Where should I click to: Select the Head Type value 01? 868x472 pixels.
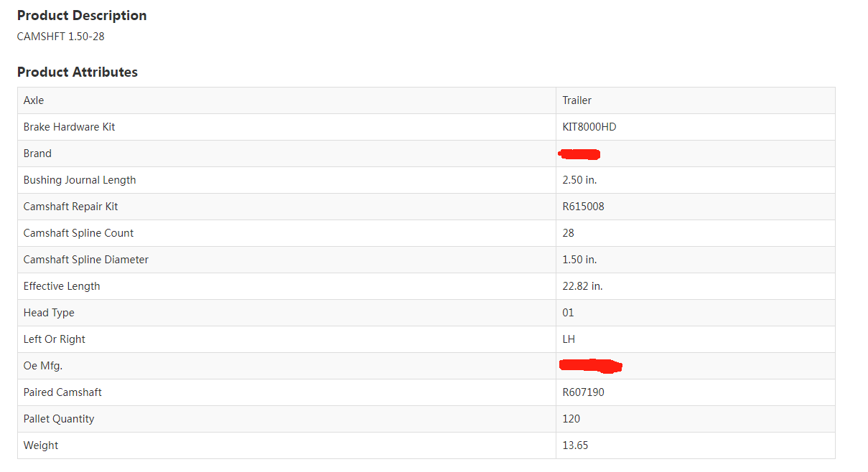pos(568,313)
